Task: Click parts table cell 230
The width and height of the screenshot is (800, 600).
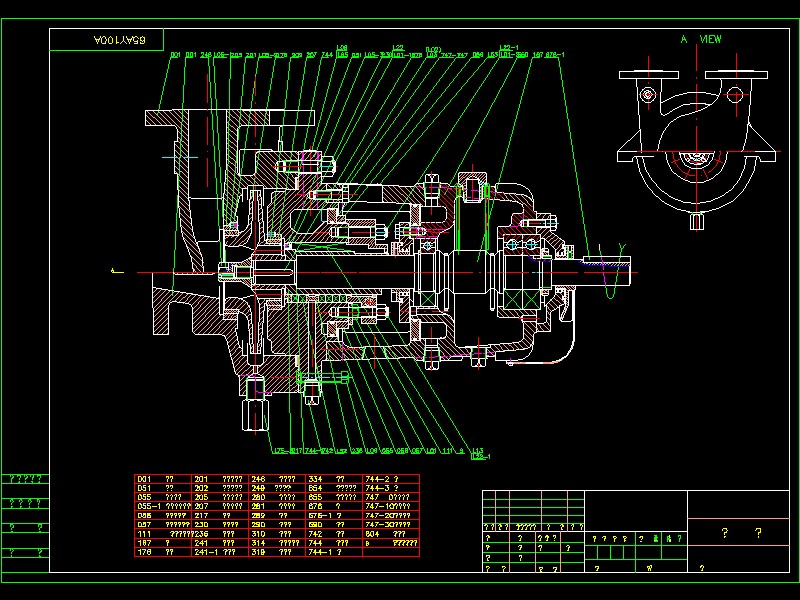Action: [x=221, y=524]
